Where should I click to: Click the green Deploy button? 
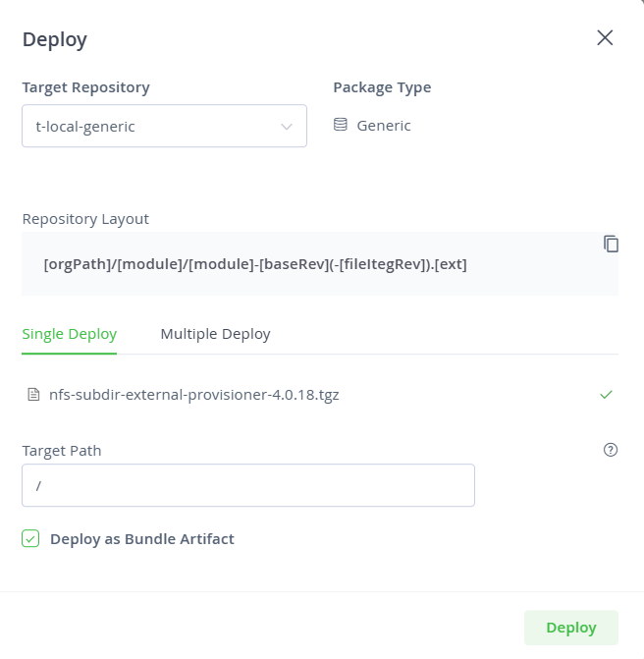(571, 628)
